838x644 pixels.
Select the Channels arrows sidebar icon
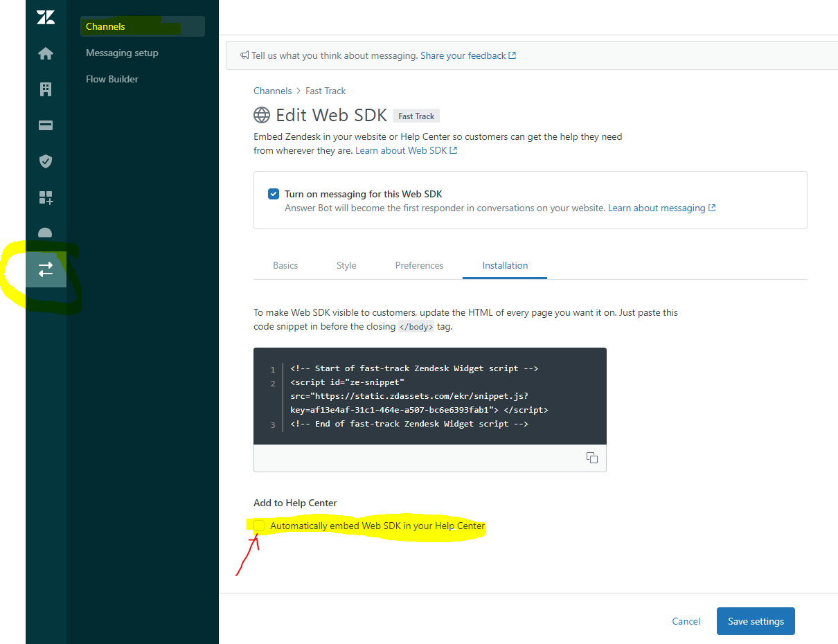click(x=46, y=270)
